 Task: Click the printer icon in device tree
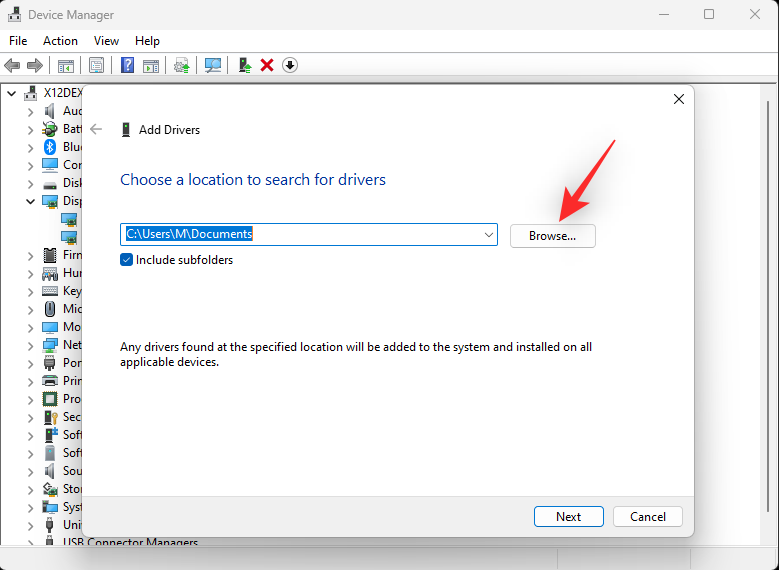click(x=50, y=381)
